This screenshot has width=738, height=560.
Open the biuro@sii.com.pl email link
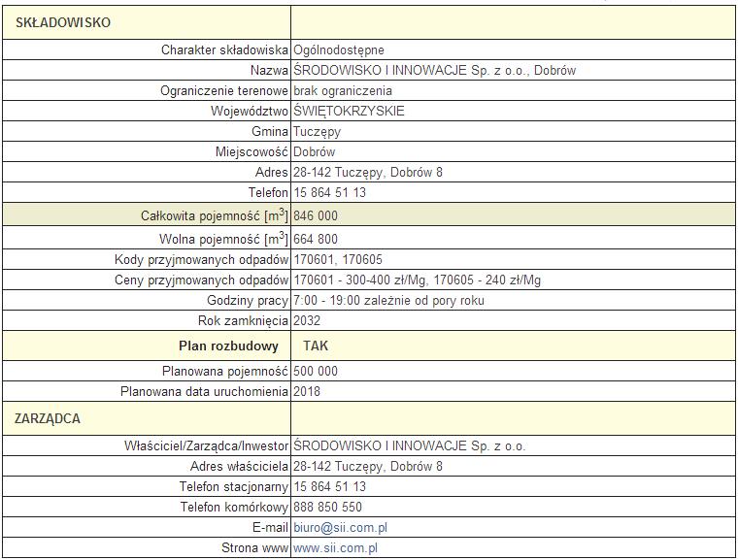coord(340,528)
